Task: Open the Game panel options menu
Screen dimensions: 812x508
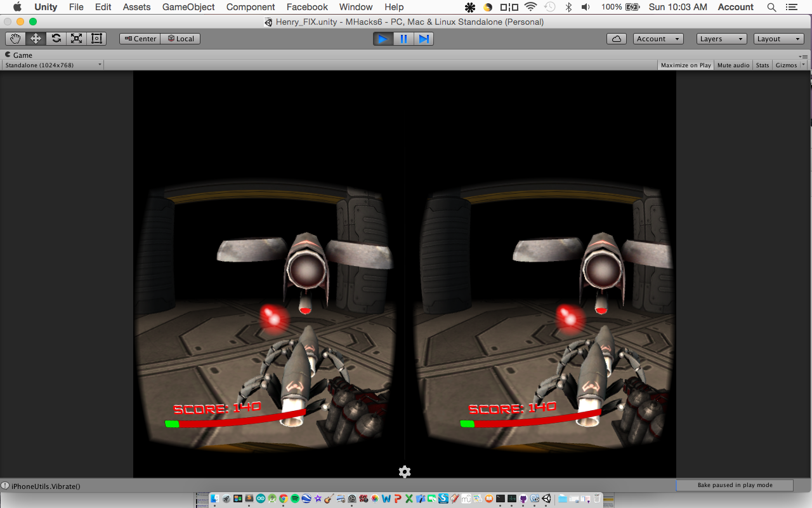Action: [804, 56]
